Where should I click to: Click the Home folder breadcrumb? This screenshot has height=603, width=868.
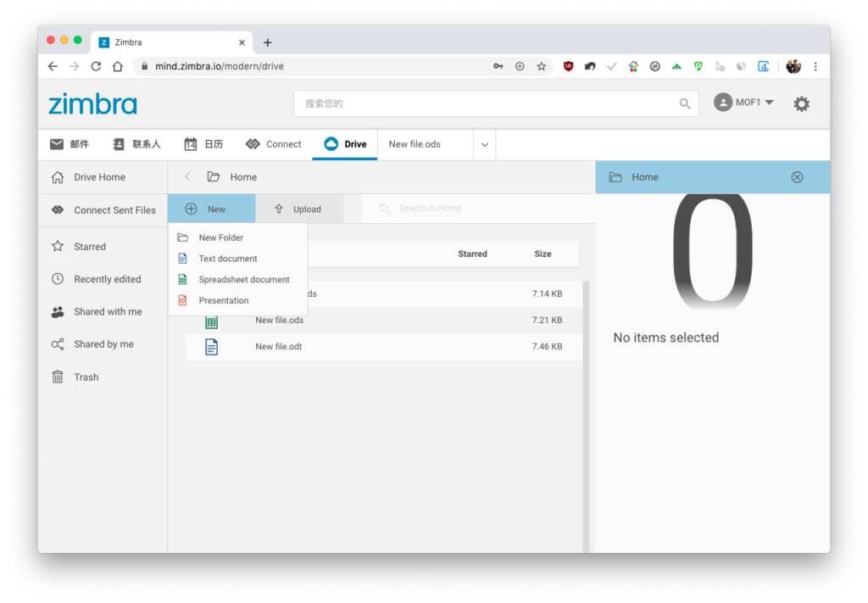coord(232,177)
